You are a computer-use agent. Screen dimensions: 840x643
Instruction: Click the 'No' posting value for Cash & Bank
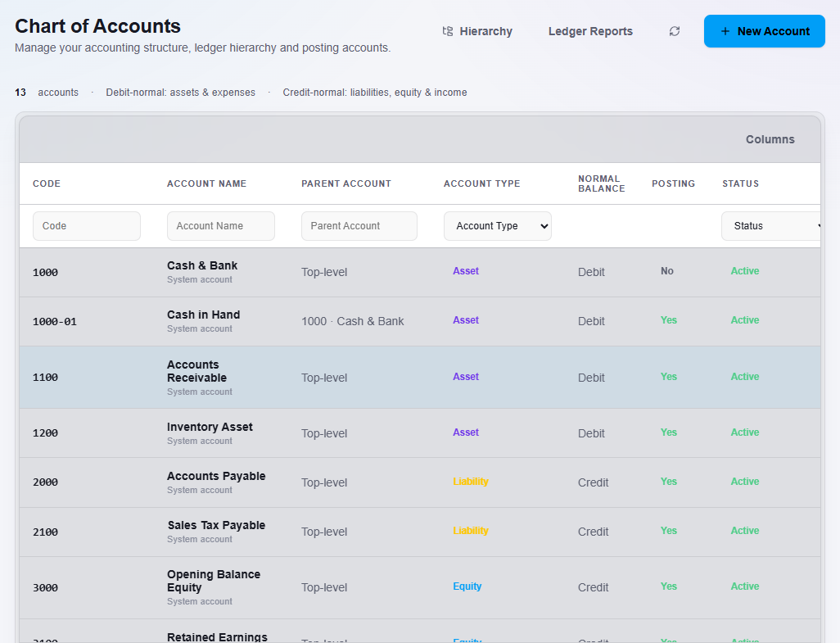click(667, 271)
